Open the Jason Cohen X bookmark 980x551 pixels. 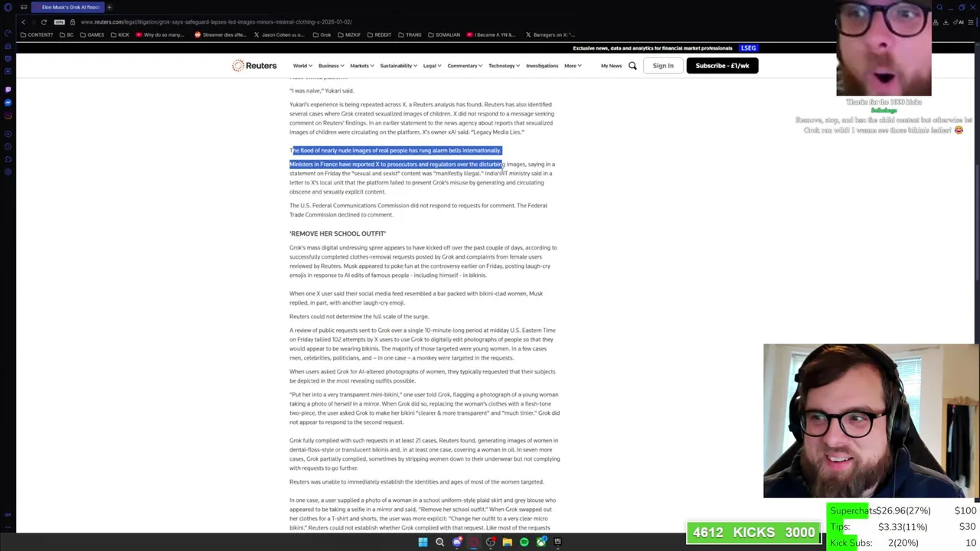click(280, 34)
